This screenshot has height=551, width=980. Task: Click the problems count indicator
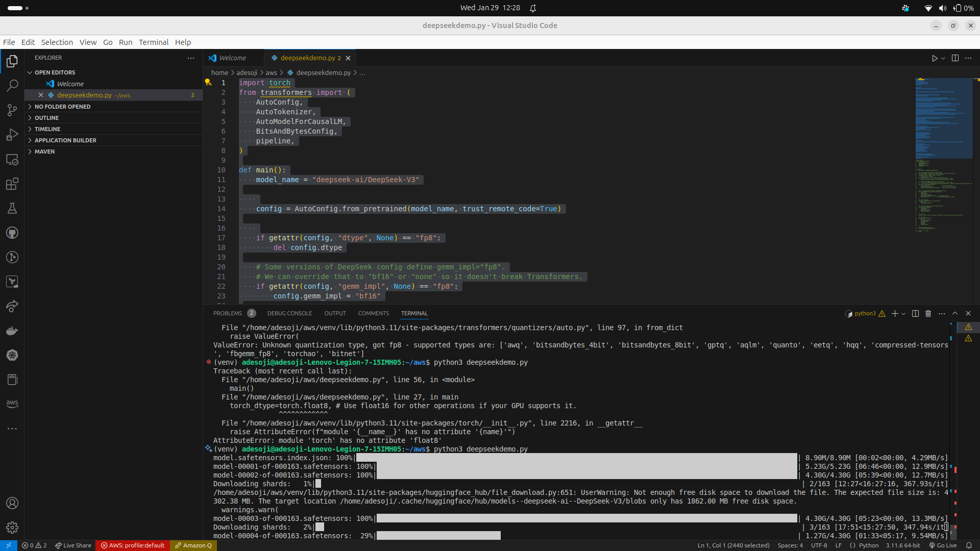click(34, 545)
